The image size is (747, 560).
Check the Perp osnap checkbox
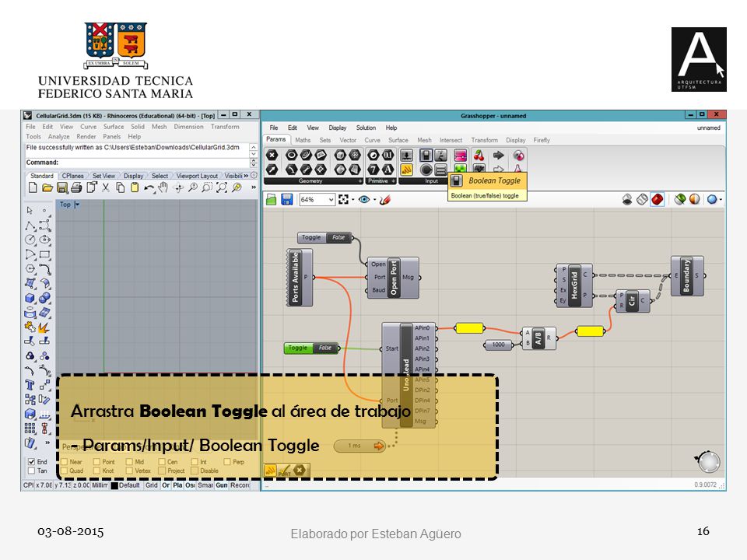pyautogui.click(x=227, y=461)
